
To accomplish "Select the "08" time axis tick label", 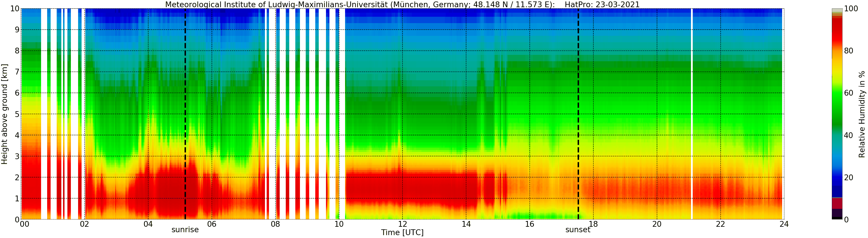I will point(275,224).
